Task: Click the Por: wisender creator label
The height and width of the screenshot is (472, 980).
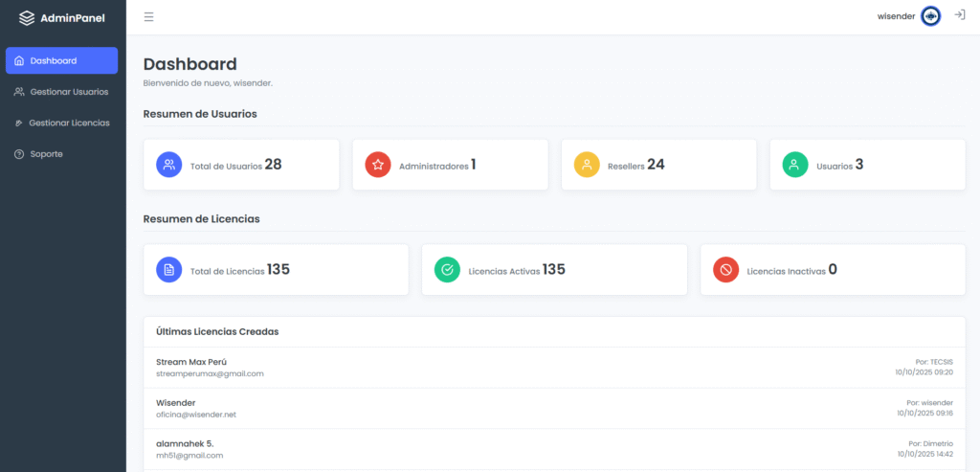Action: [x=929, y=403]
